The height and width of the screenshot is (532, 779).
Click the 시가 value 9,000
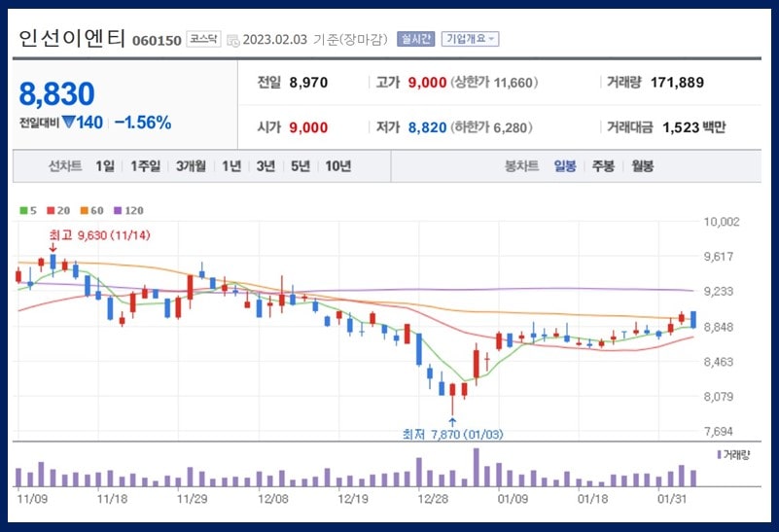308,127
